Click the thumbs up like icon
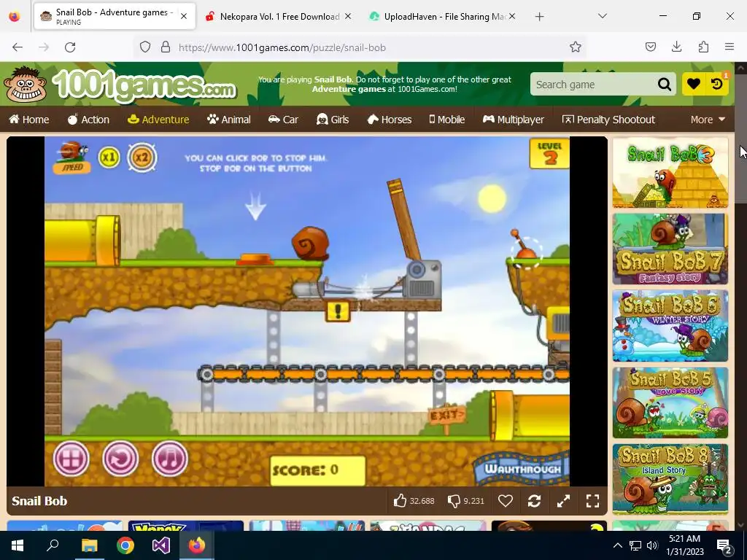 [x=400, y=500]
